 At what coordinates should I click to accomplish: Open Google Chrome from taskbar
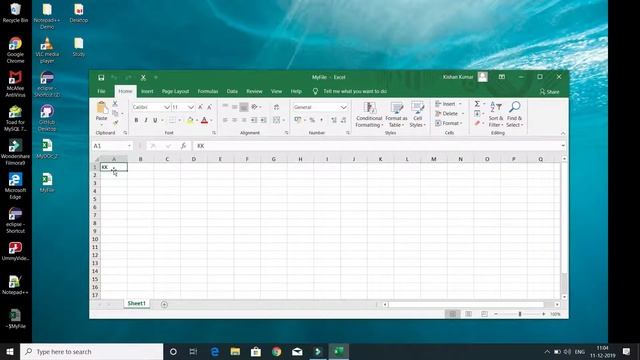[276, 351]
